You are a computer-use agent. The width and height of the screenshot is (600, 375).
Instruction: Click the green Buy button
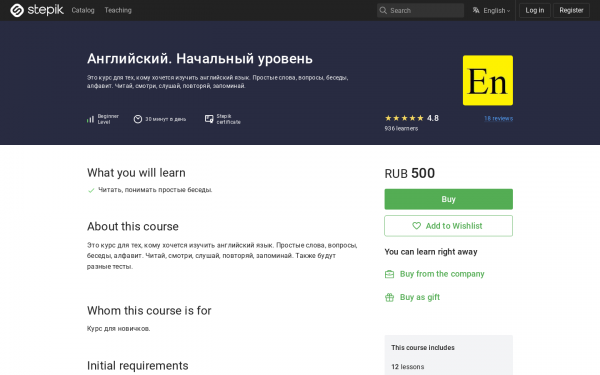(x=448, y=199)
